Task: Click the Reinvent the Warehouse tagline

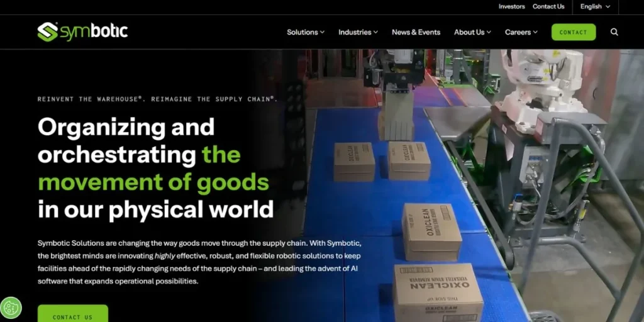Action: click(x=158, y=99)
